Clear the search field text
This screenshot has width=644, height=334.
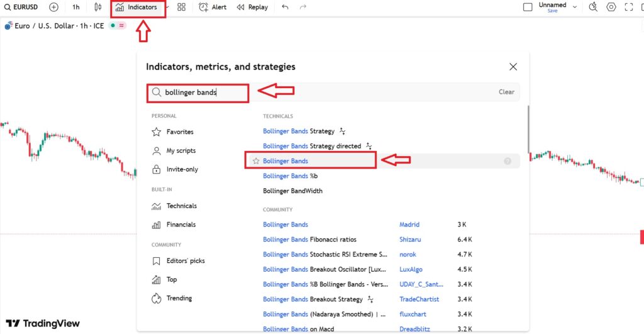(506, 92)
